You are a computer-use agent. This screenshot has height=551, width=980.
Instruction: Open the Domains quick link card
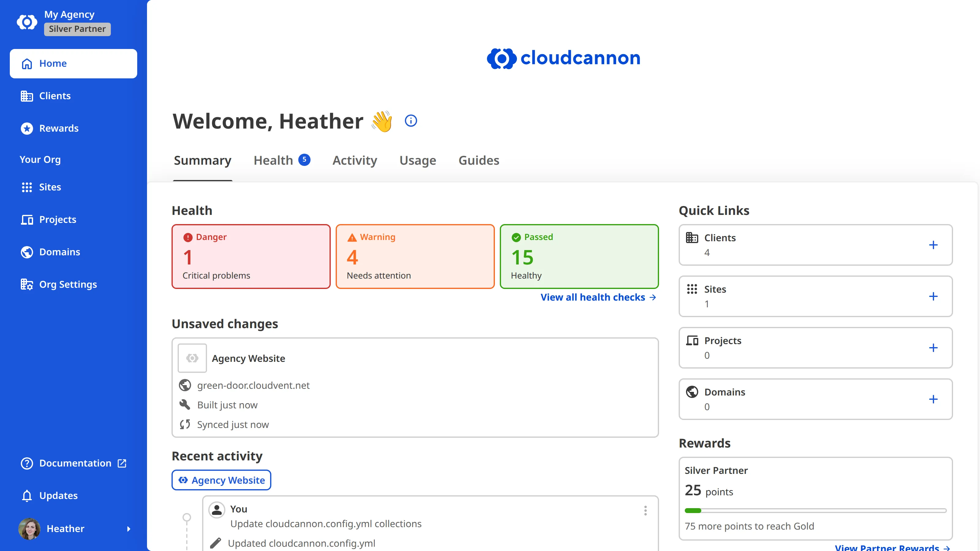pyautogui.click(x=816, y=399)
